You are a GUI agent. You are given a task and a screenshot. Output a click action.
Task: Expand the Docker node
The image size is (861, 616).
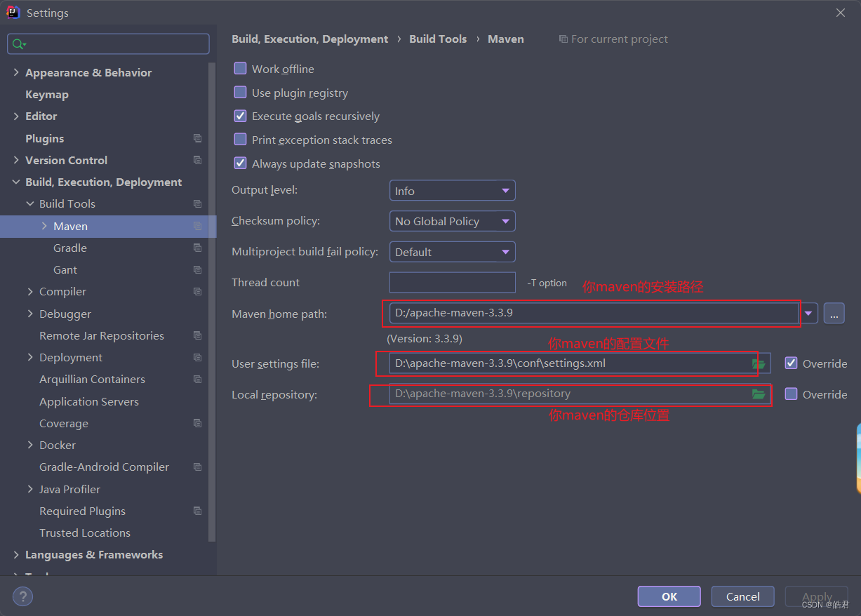[30, 446]
